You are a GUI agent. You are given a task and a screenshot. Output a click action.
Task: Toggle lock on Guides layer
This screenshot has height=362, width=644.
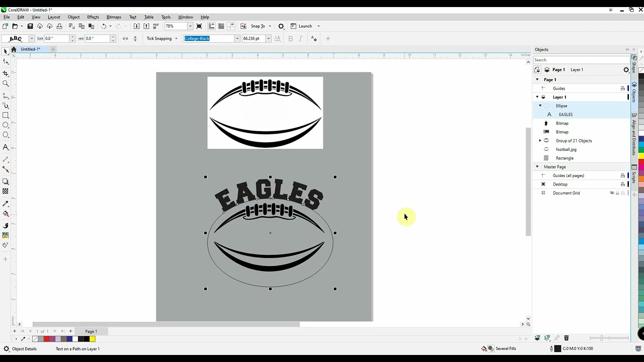pos(622,88)
